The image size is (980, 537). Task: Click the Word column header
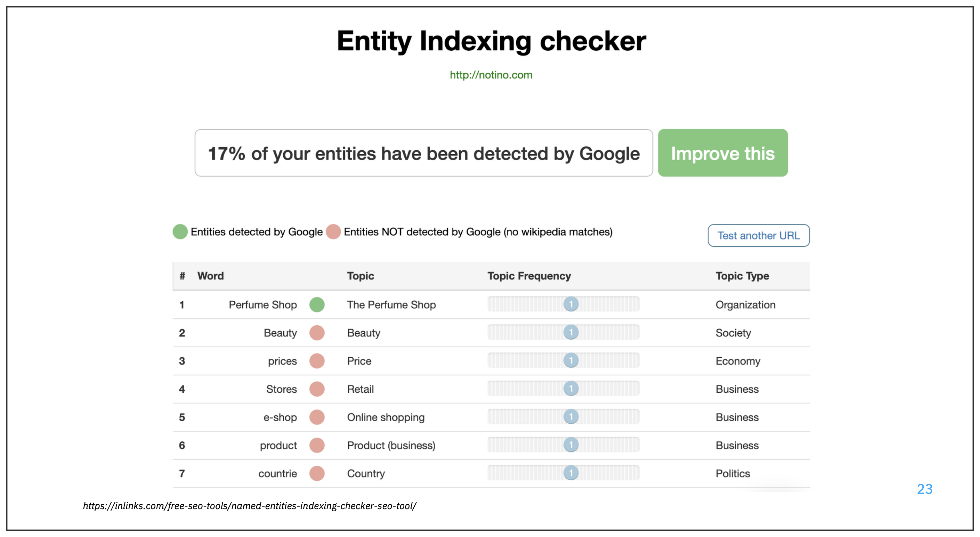(x=210, y=276)
